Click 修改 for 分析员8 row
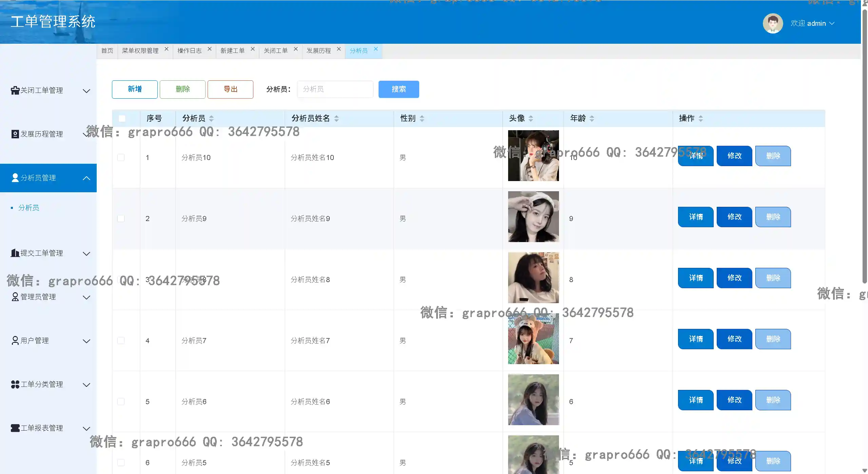 (x=734, y=278)
